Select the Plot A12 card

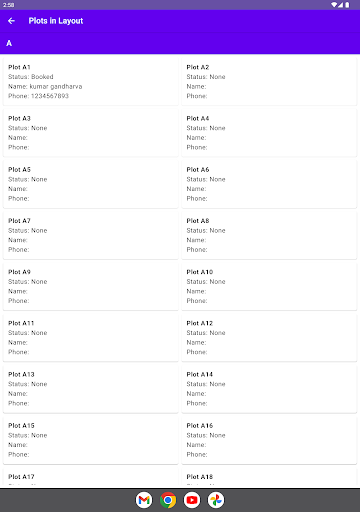pos(269,337)
